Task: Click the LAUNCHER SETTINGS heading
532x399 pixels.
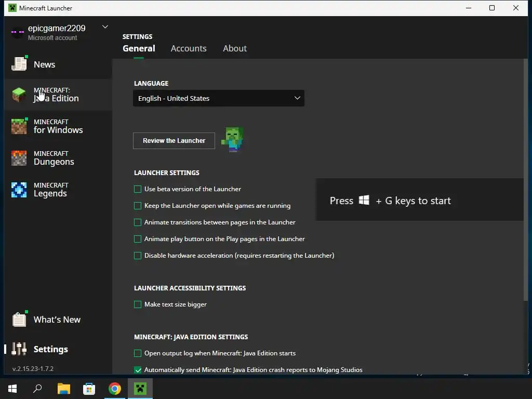Action: [167, 172]
